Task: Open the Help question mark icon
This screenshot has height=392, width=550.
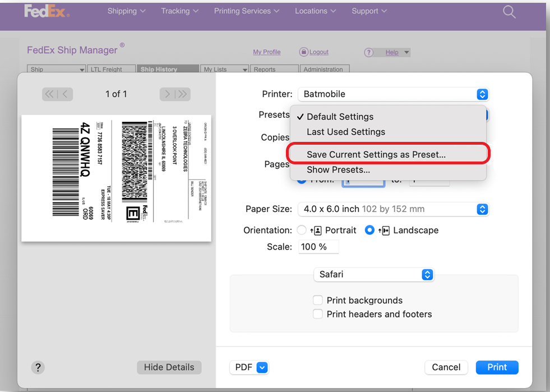Action: (368, 52)
